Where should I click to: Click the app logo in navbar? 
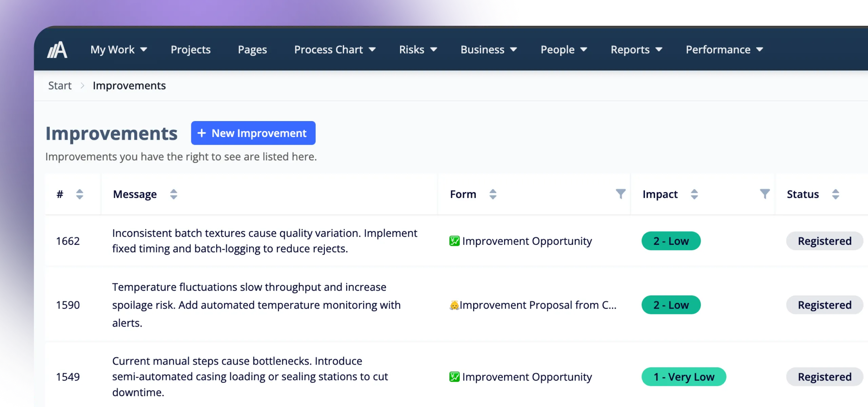(x=57, y=50)
